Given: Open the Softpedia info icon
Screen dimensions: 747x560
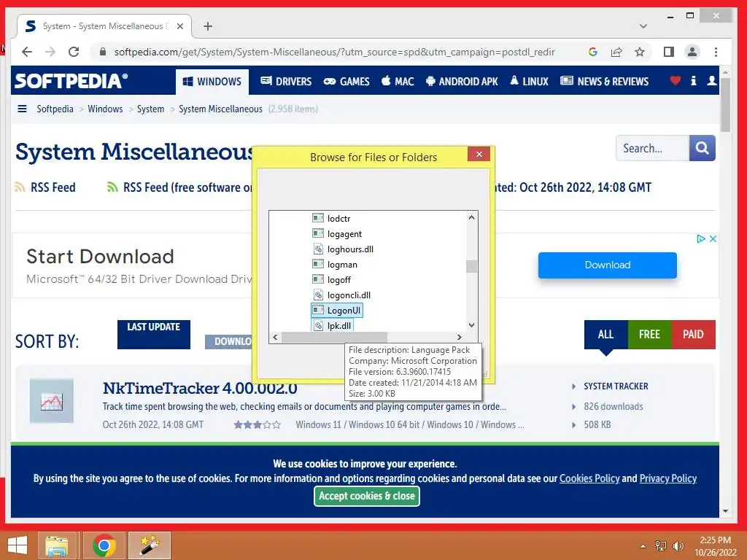Looking at the screenshot, I should pos(694,80).
